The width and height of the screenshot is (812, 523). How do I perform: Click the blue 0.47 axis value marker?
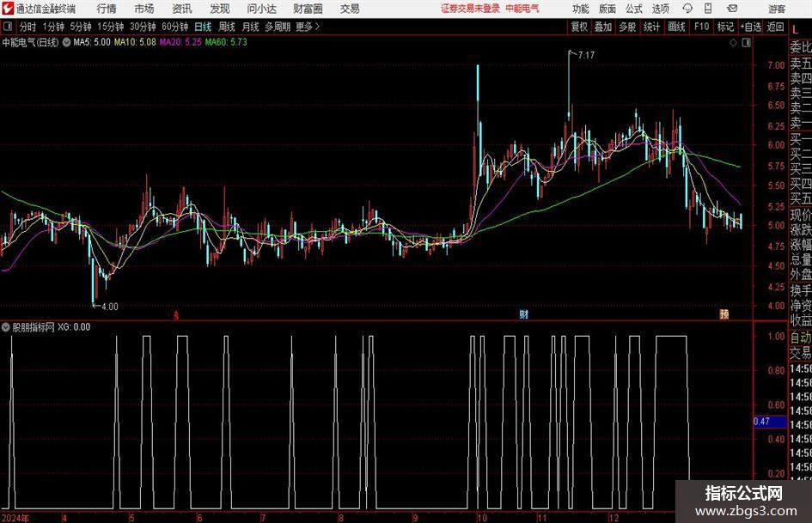(770, 422)
